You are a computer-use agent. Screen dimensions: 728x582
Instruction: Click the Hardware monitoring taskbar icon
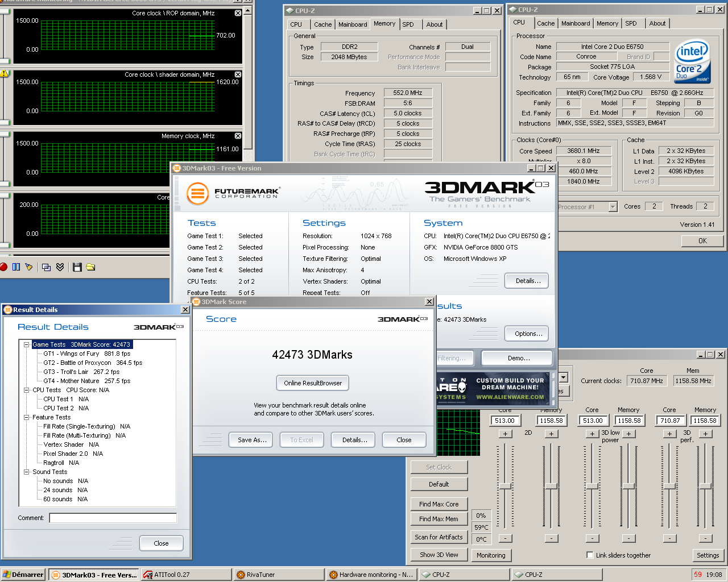333,575
